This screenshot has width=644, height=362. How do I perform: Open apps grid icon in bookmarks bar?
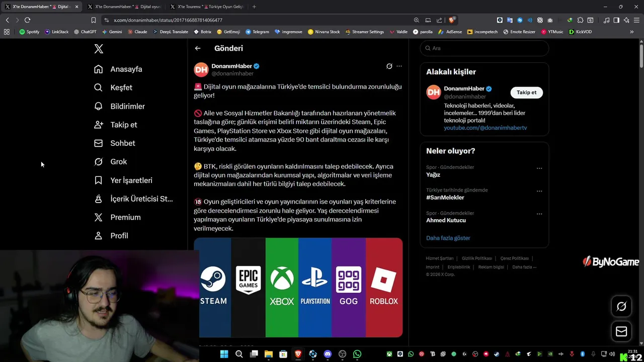click(7, 32)
